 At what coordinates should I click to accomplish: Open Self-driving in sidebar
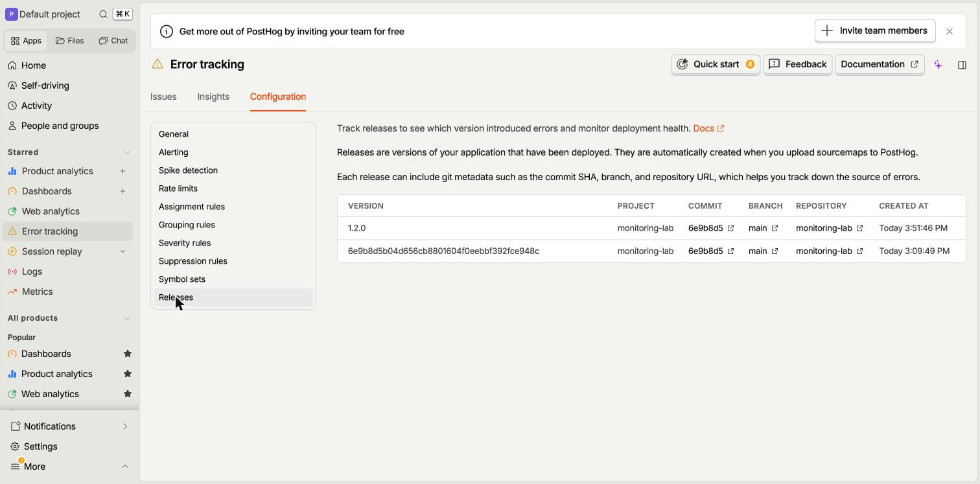click(68, 86)
